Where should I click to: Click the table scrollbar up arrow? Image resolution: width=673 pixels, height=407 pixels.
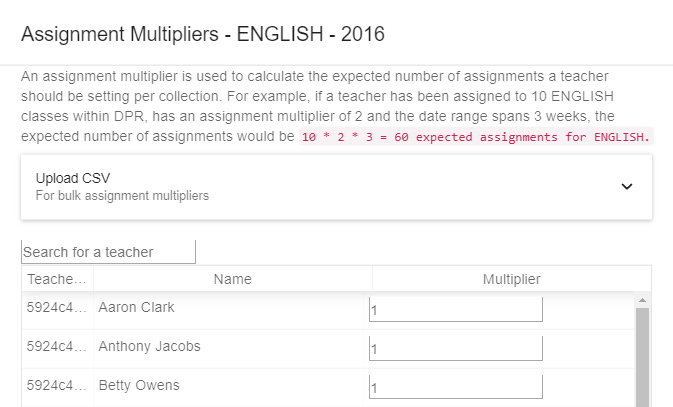pos(642,299)
